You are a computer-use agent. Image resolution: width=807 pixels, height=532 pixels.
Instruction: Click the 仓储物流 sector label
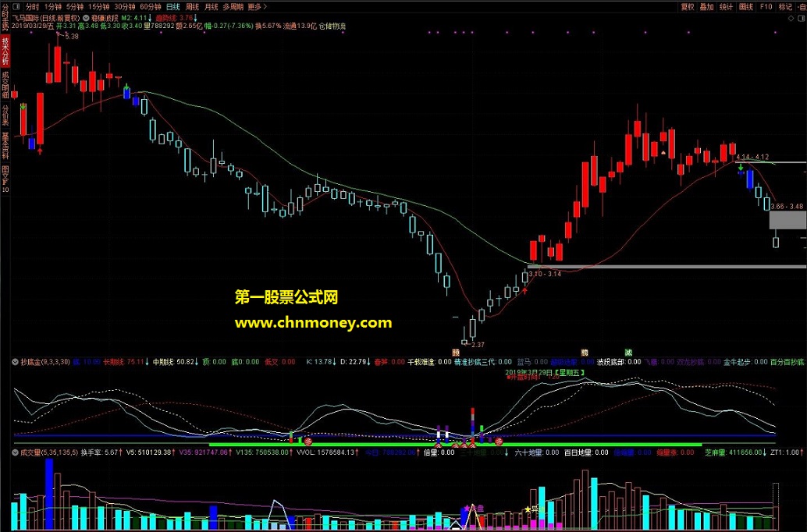[x=332, y=26]
